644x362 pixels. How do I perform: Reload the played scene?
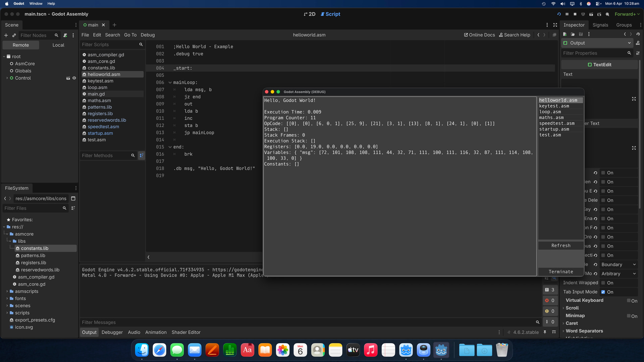[x=559, y=14]
